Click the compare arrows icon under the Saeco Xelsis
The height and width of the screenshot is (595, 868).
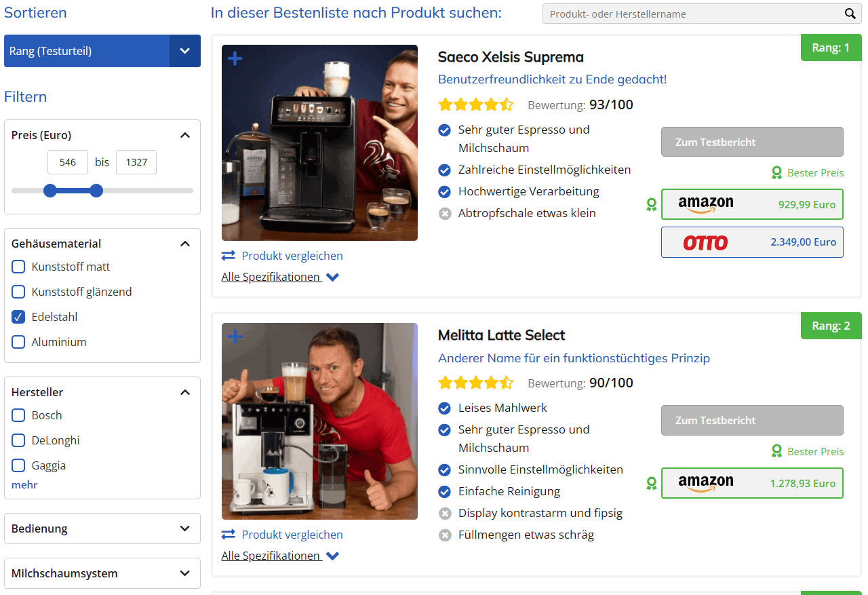228,256
